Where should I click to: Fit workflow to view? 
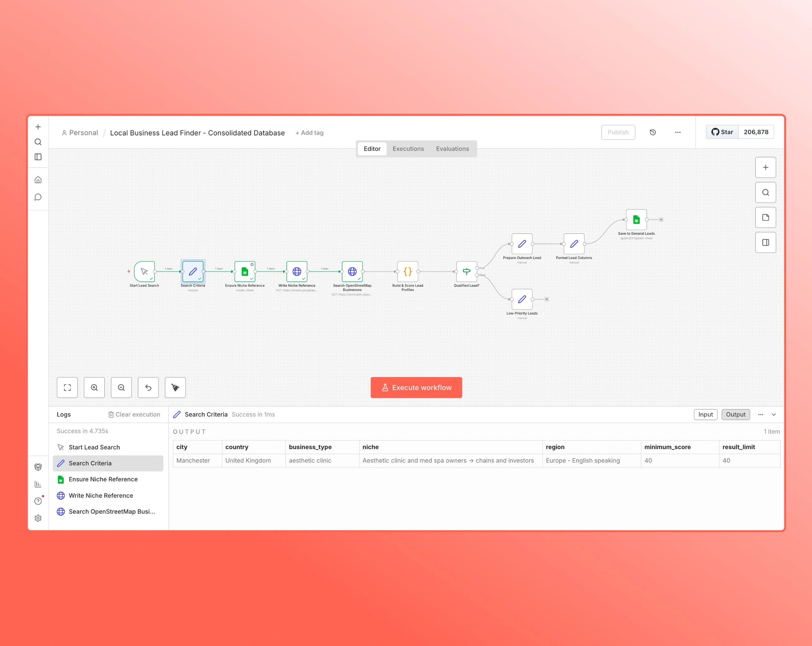pyautogui.click(x=67, y=387)
